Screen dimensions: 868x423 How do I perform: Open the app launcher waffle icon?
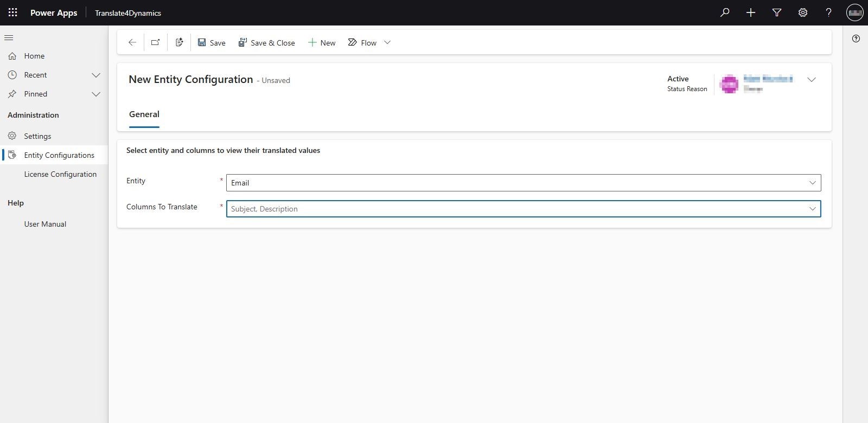(13, 12)
